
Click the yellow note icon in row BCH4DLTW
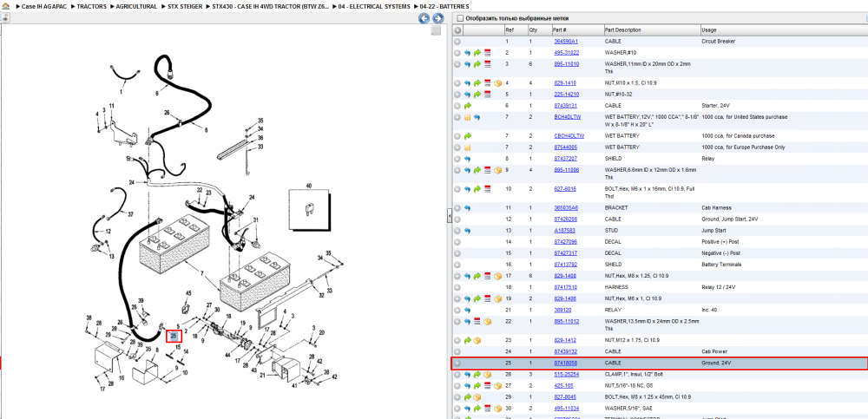[x=468, y=117]
